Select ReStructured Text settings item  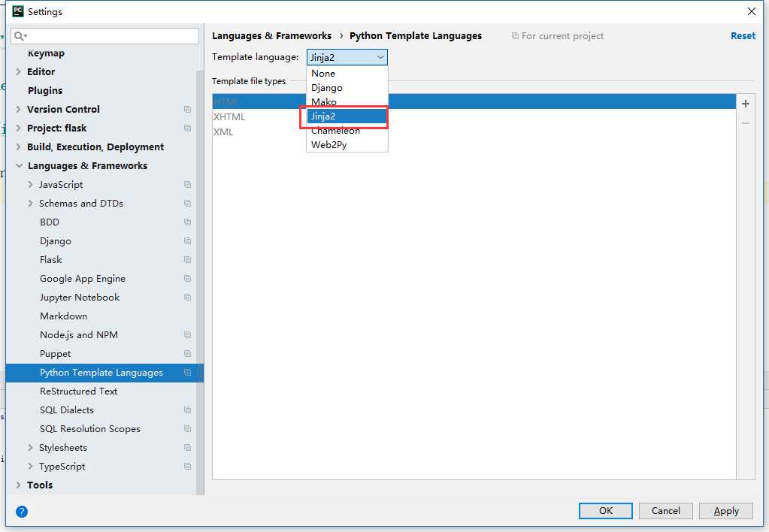click(78, 391)
